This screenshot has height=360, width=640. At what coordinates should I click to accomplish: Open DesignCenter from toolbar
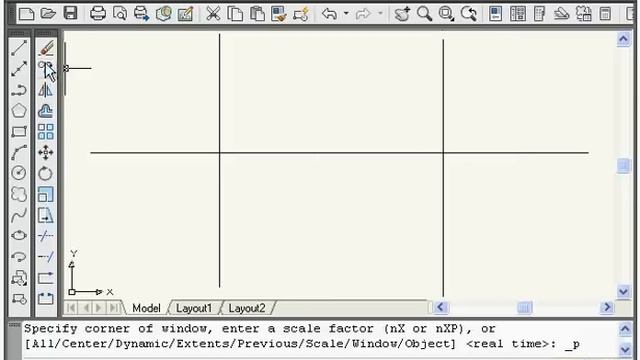point(518,14)
